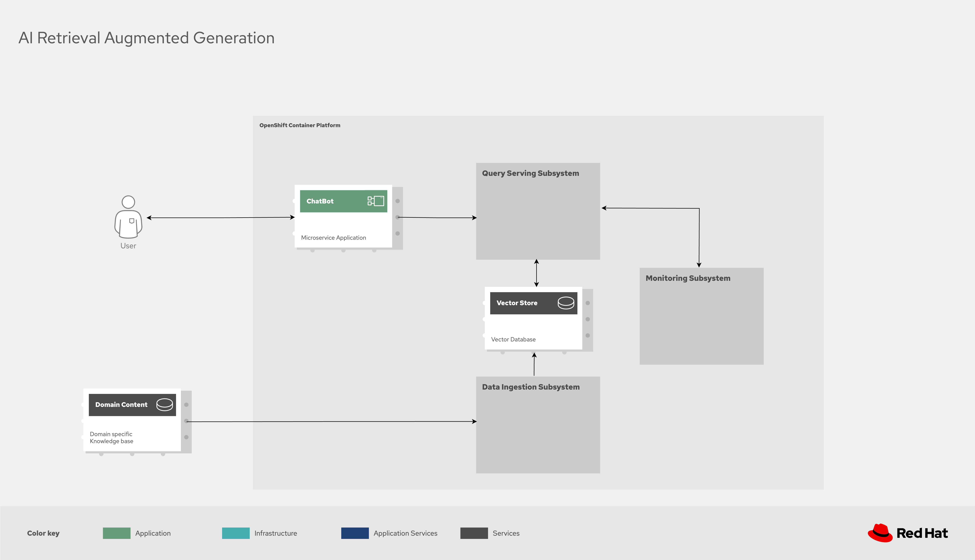Click the green Application color swatch

117,533
